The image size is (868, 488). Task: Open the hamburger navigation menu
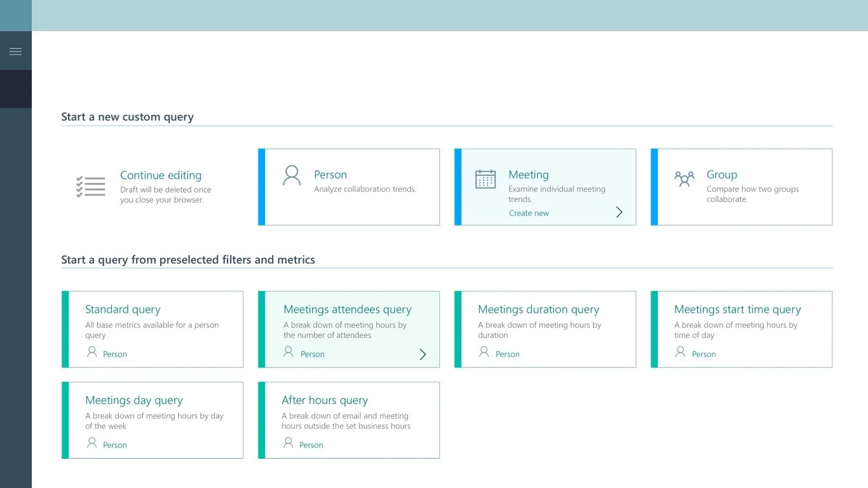pyautogui.click(x=16, y=50)
